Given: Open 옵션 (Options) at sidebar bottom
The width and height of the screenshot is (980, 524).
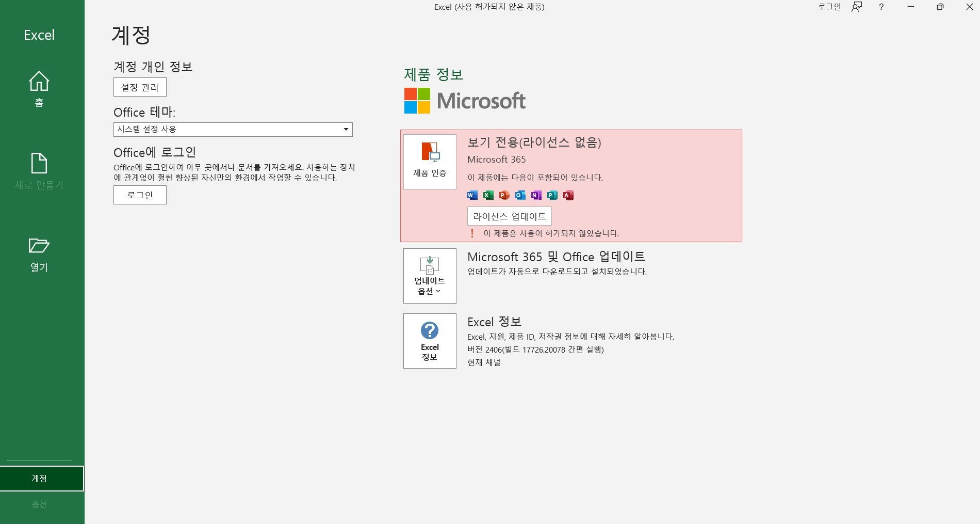Looking at the screenshot, I should point(39,504).
